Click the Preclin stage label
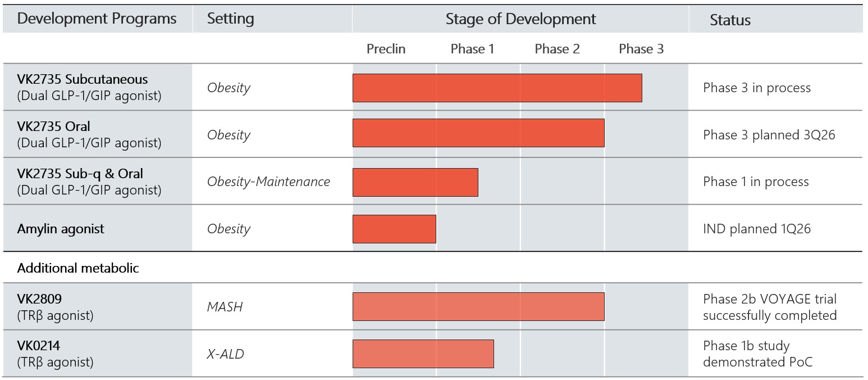Screen dimensions: 868x380 (x=386, y=49)
